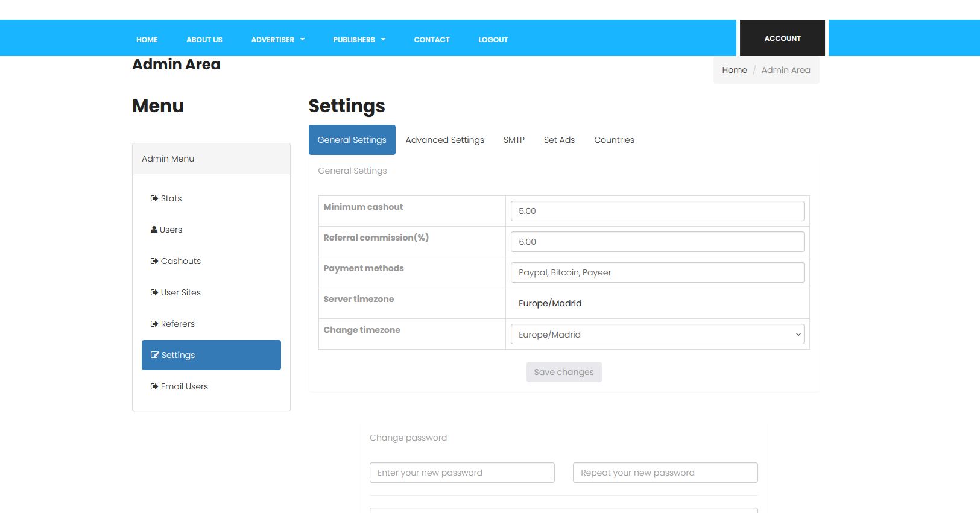Log out via the Logout link
This screenshot has width=980, height=513.
click(493, 40)
